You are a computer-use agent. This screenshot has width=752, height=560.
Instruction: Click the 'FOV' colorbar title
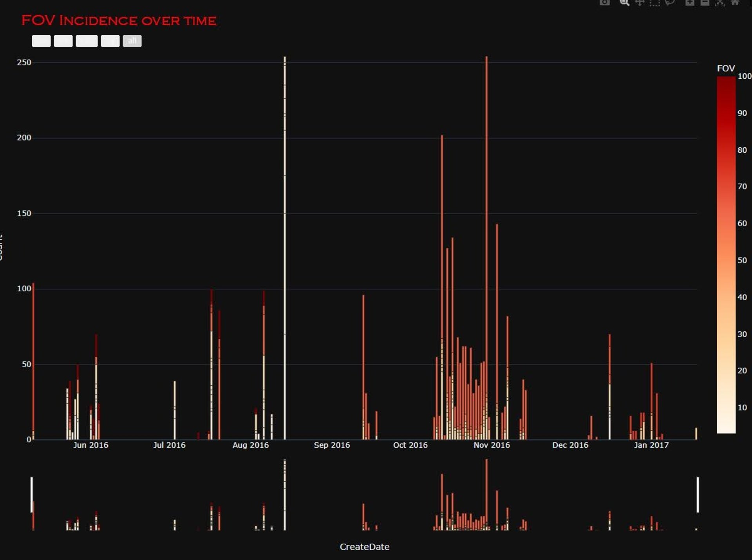(726, 68)
